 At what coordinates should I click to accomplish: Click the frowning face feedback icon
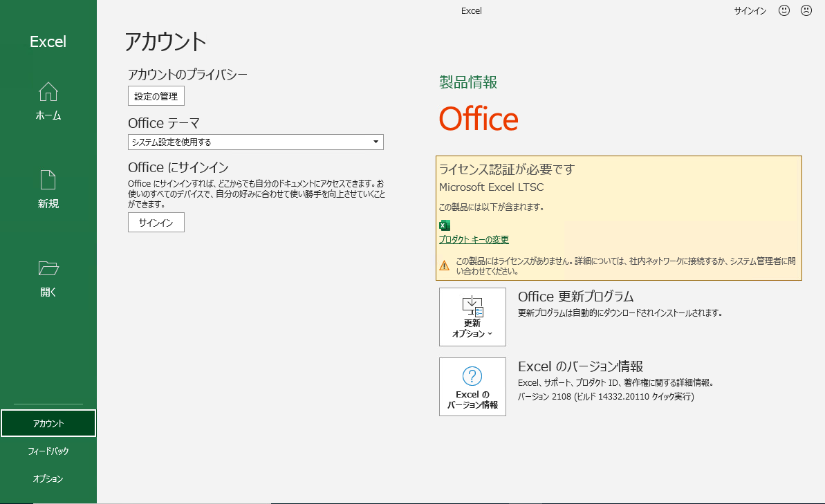point(806,10)
